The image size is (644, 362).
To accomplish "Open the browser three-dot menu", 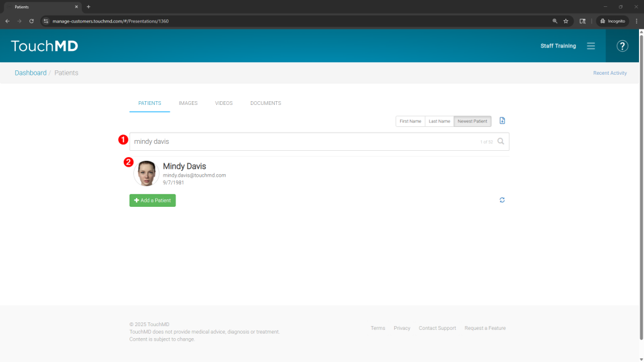I will [x=636, y=21].
